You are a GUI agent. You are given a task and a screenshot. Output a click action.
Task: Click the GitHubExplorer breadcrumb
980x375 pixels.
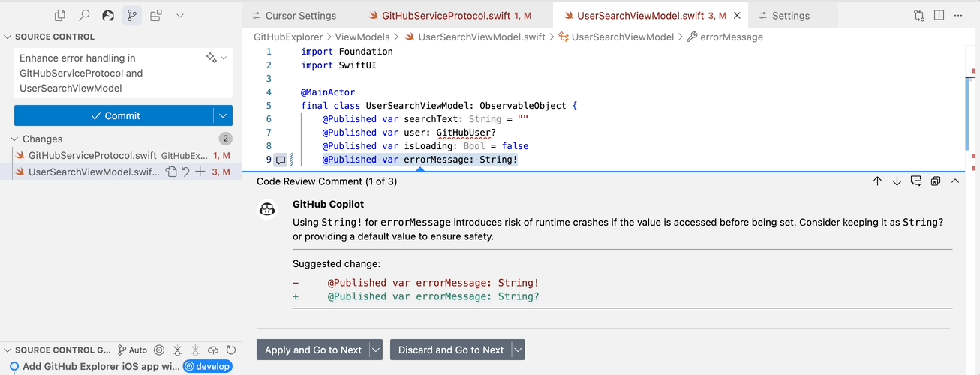[288, 37]
